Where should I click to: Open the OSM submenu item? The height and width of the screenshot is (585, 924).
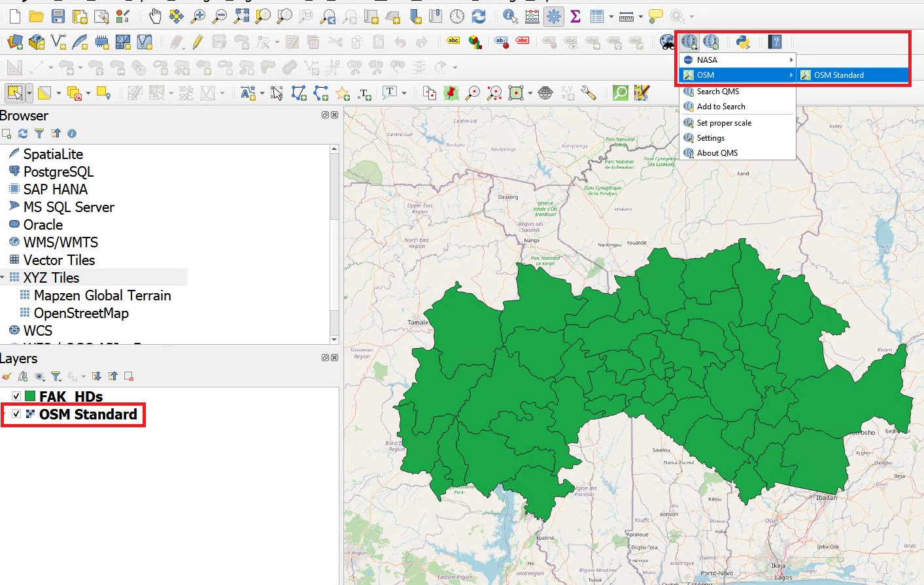(x=738, y=75)
